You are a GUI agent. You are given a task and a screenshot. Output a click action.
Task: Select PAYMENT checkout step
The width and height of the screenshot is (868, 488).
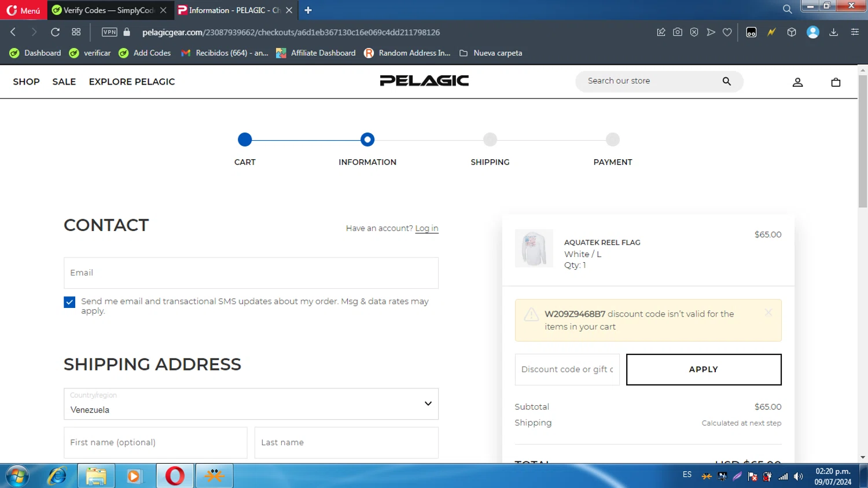pyautogui.click(x=613, y=140)
